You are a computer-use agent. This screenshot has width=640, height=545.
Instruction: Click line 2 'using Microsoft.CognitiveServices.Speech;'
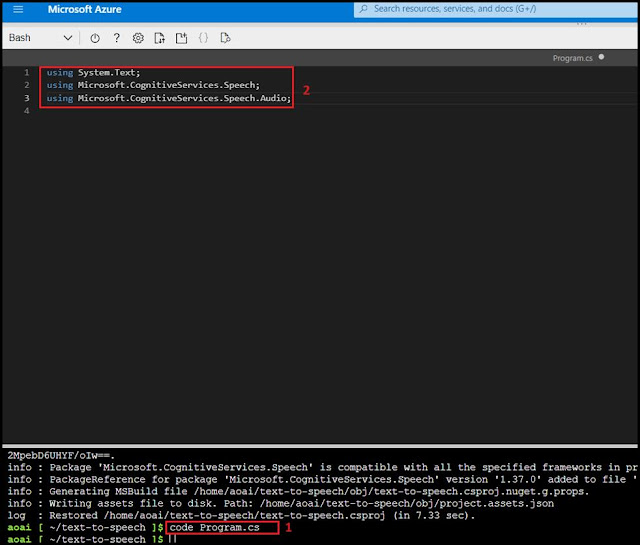coord(153,85)
